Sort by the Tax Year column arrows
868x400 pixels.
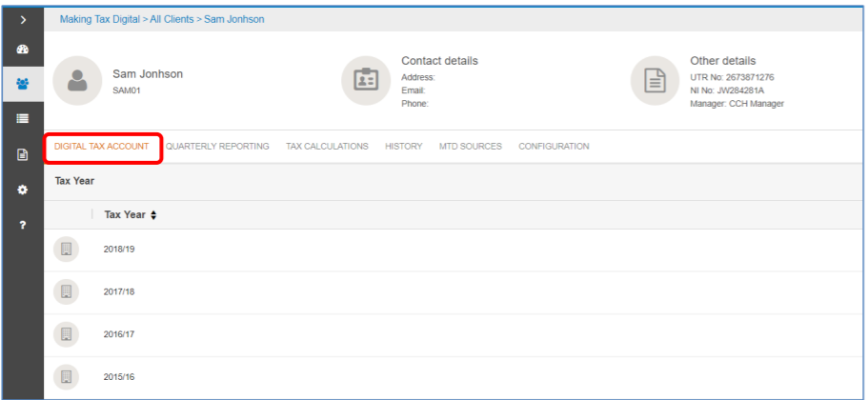153,215
